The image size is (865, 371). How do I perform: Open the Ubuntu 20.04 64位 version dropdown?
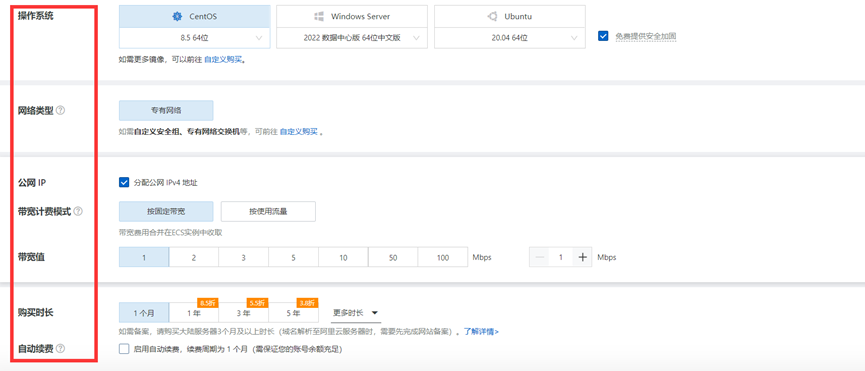(x=510, y=38)
